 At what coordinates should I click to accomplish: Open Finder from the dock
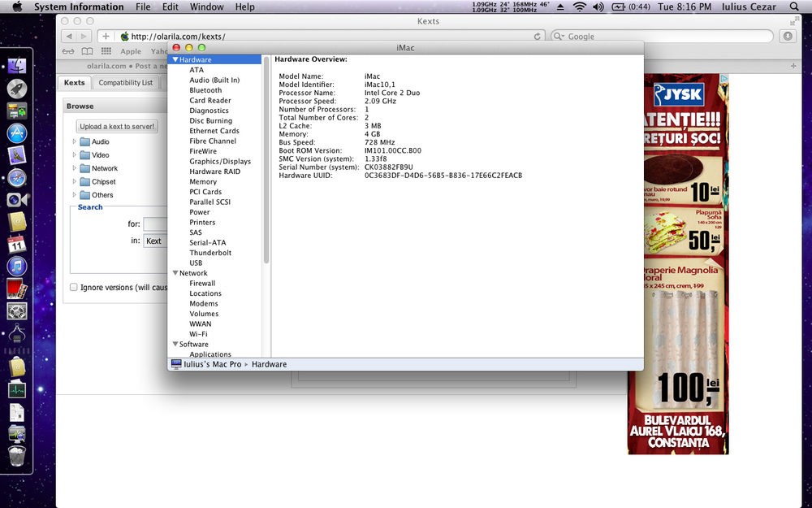tap(17, 67)
